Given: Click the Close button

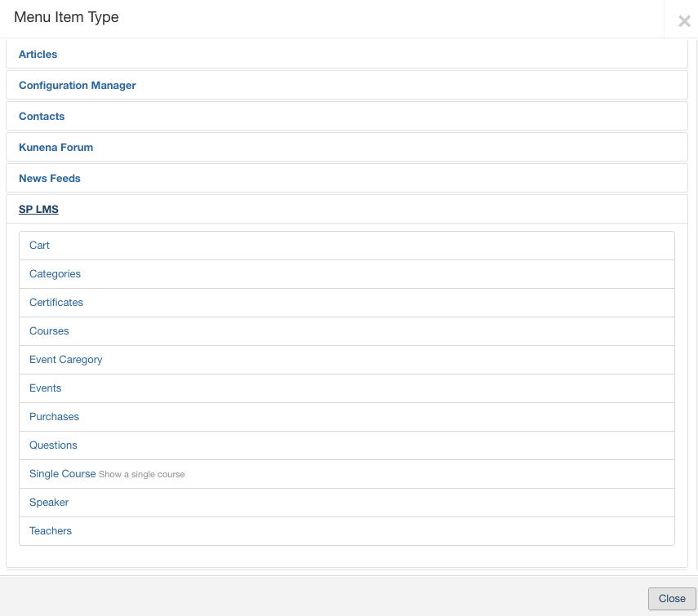Looking at the screenshot, I should pyautogui.click(x=672, y=598).
